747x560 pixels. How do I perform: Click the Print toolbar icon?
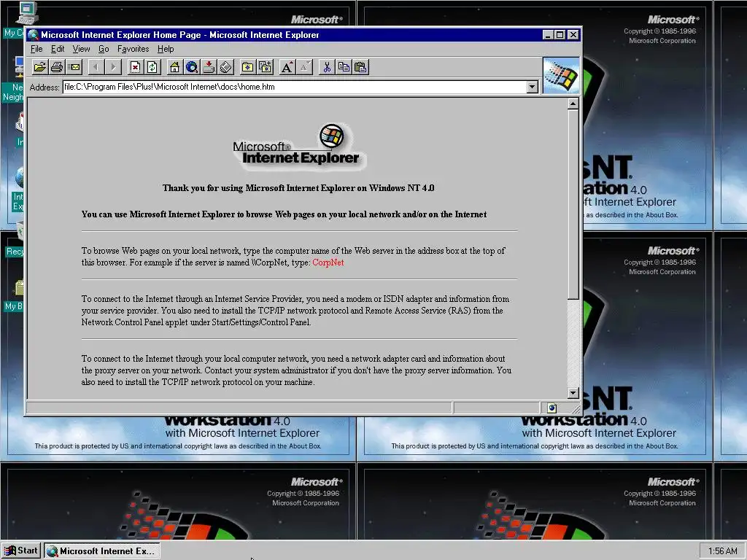[57, 67]
